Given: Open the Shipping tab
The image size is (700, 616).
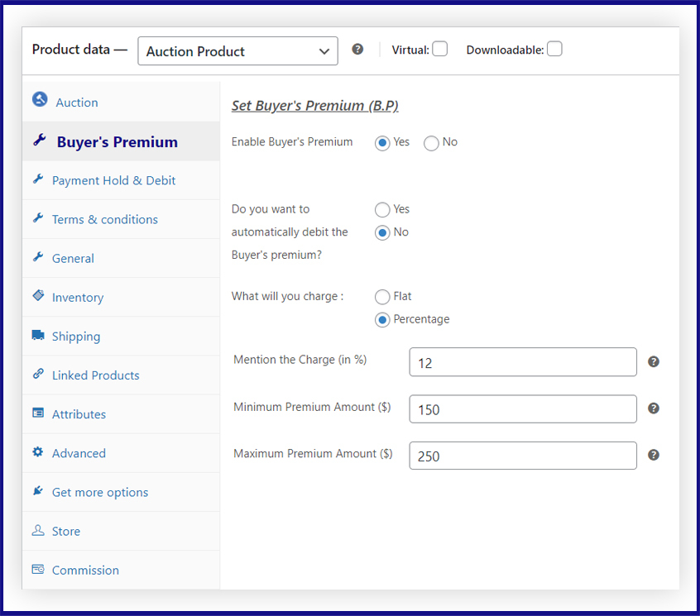Looking at the screenshot, I should coord(121,336).
